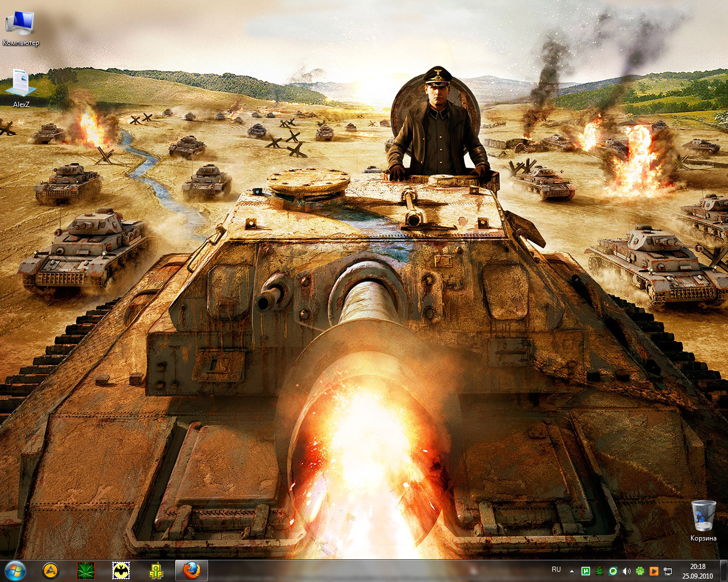The image size is (728, 582).
Task: Open the green eye tray icon
Action: click(x=613, y=571)
